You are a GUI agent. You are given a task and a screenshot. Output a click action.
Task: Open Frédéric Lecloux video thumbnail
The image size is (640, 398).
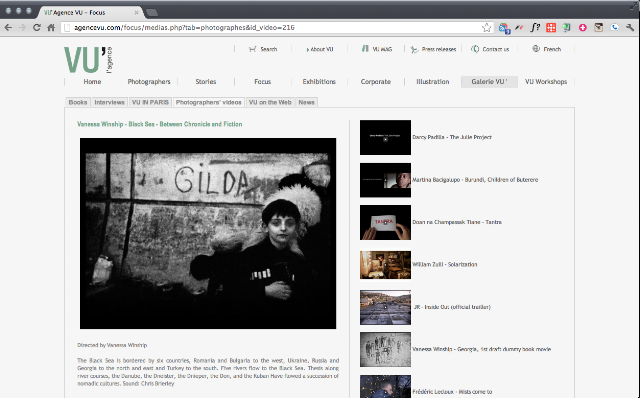tap(385, 387)
